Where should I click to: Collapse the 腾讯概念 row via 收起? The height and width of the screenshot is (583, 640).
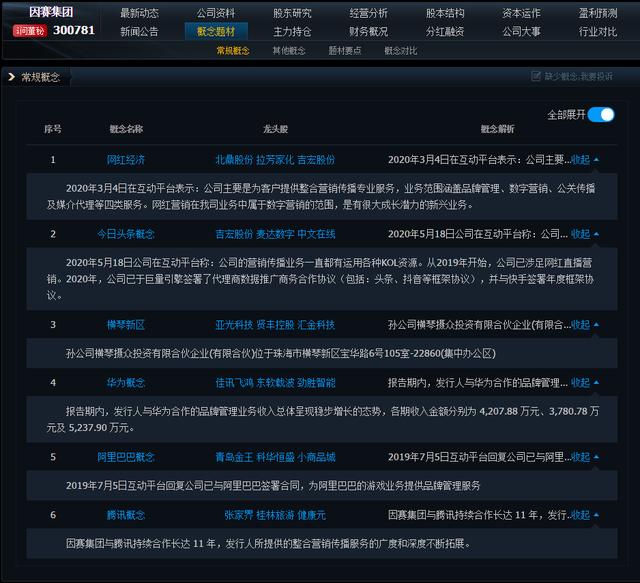click(x=584, y=515)
